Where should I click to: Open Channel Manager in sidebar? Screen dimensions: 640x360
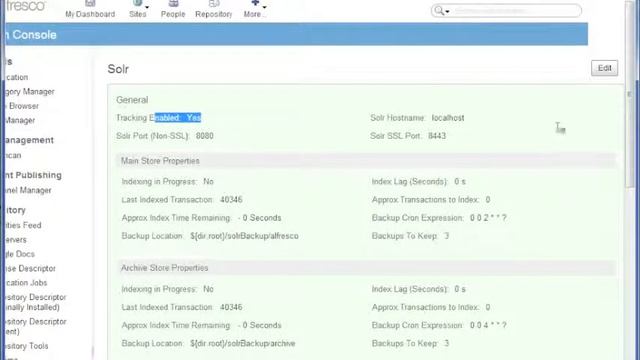coord(28,190)
